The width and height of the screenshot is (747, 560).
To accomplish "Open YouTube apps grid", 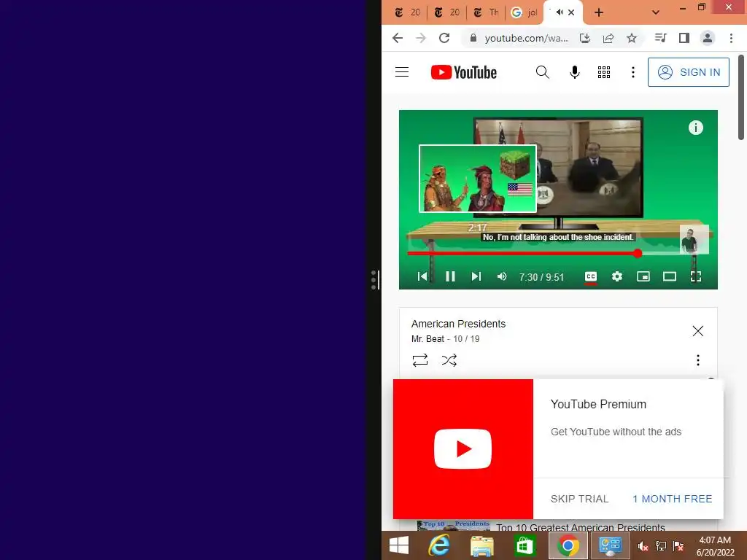I will click(x=603, y=72).
